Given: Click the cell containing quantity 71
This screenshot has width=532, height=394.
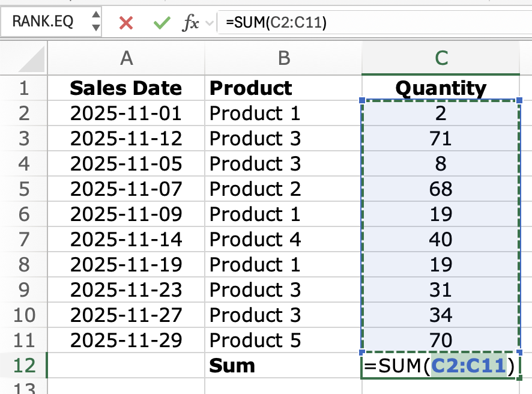Looking at the screenshot, I should pyautogui.click(x=441, y=139).
